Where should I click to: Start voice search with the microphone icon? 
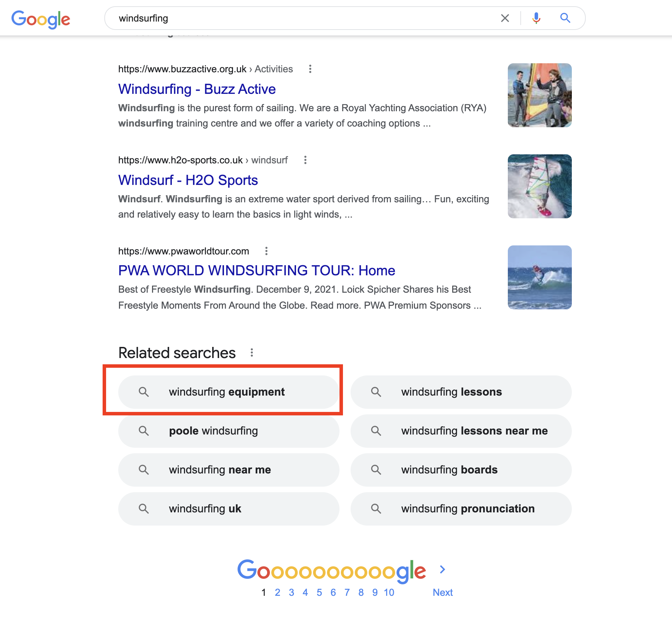pos(536,18)
